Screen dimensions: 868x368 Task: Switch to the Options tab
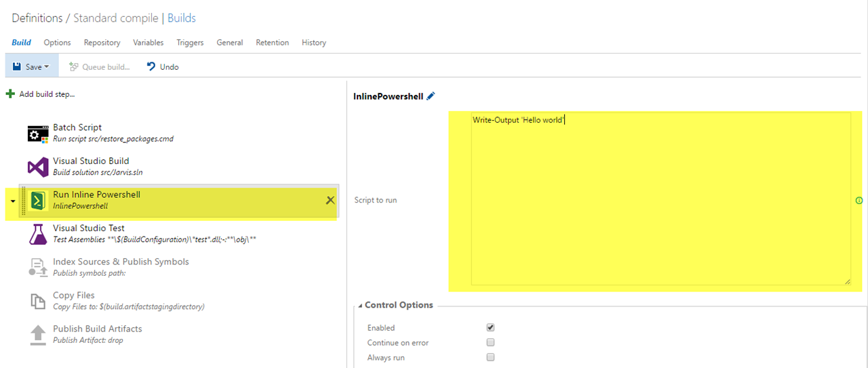point(58,42)
